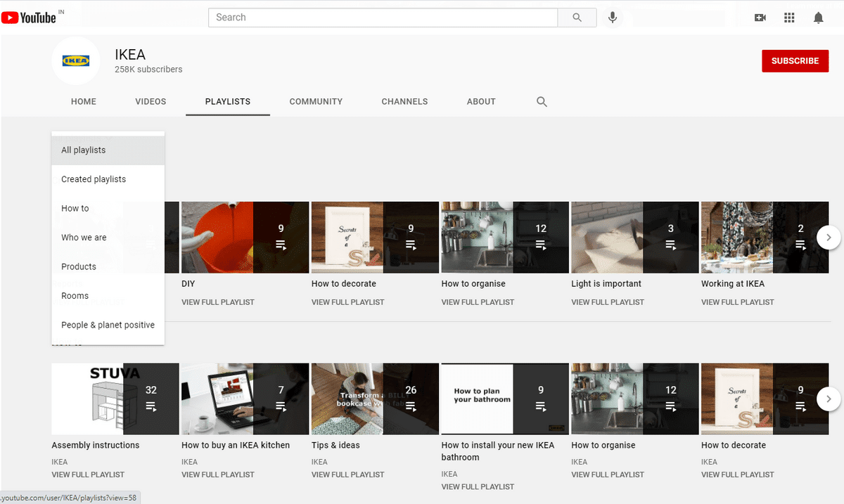The width and height of the screenshot is (844, 504).
Task: Open the How to buy an IKEA kitchen title
Action: click(236, 446)
